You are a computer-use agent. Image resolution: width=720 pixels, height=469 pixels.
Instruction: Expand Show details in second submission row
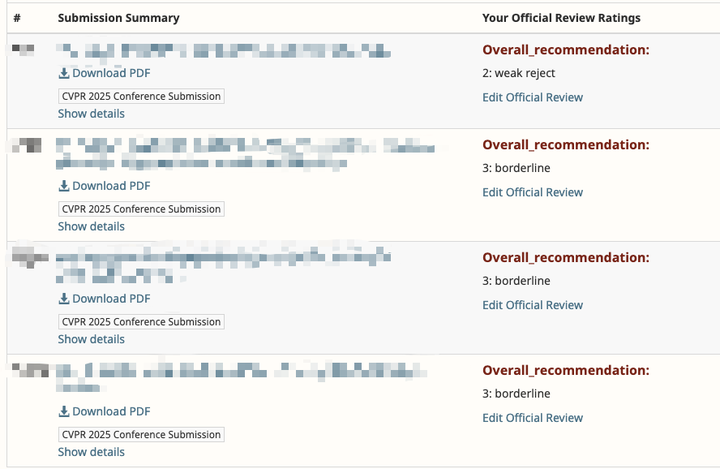coord(91,227)
